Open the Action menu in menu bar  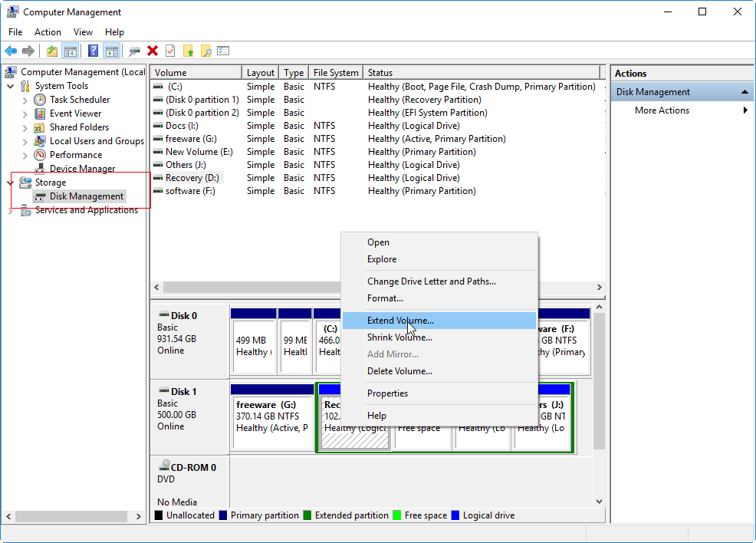tap(48, 32)
